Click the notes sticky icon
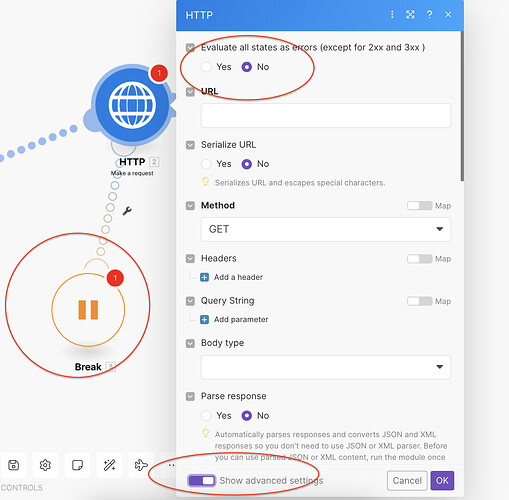Image resolution: width=509 pixels, height=500 pixels. coord(77,465)
